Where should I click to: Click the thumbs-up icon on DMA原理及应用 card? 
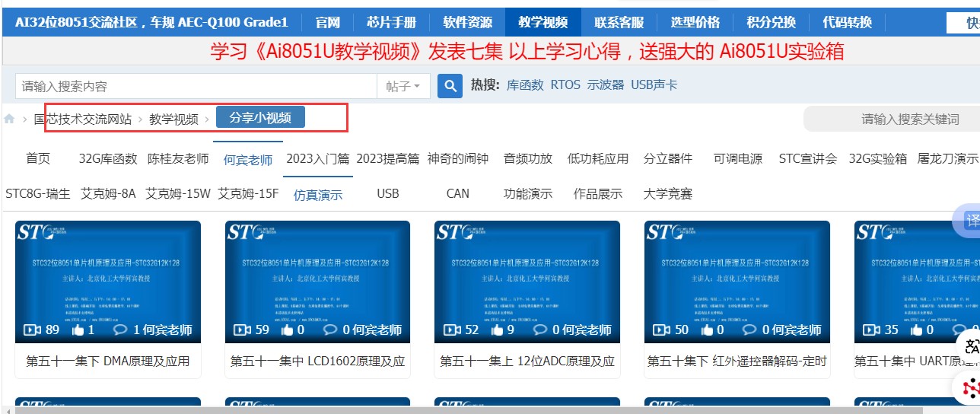pyautogui.click(x=78, y=330)
